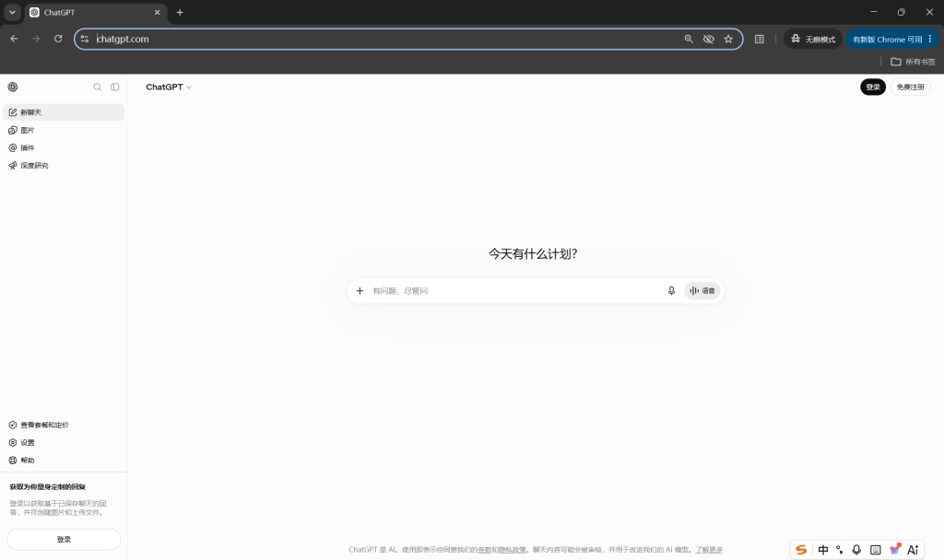The width and height of the screenshot is (944, 560).
Task: Open the 图片 images section
Action: click(x=64, y=130)
